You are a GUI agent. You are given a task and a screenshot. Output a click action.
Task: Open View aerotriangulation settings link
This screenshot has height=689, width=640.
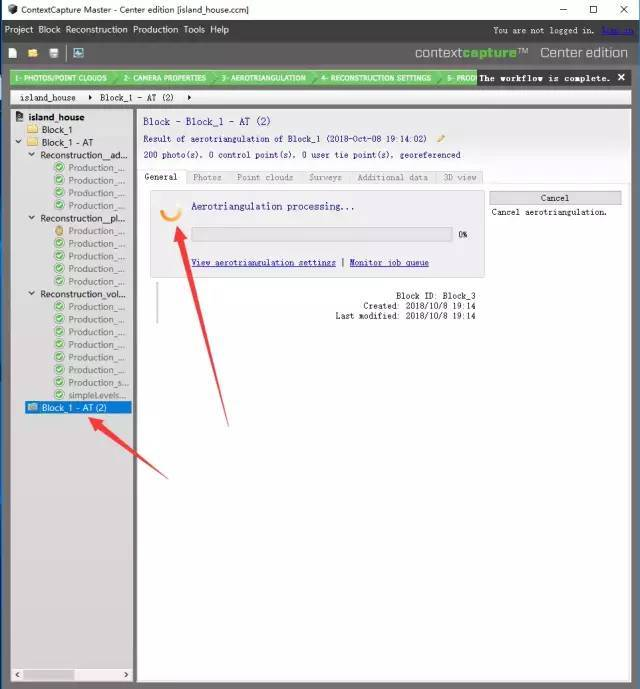pos(263,263)
